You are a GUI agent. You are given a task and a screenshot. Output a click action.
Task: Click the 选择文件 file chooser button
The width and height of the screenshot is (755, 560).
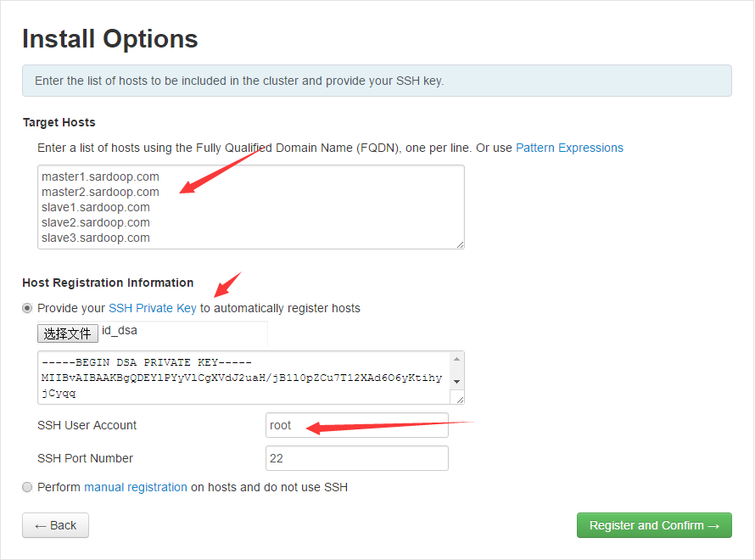point(67,333)
